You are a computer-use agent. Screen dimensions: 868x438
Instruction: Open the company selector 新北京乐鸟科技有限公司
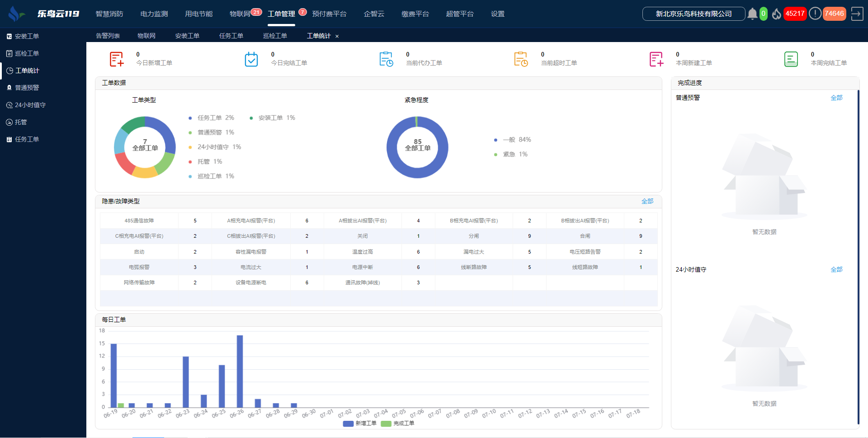[x=693, y=14]
